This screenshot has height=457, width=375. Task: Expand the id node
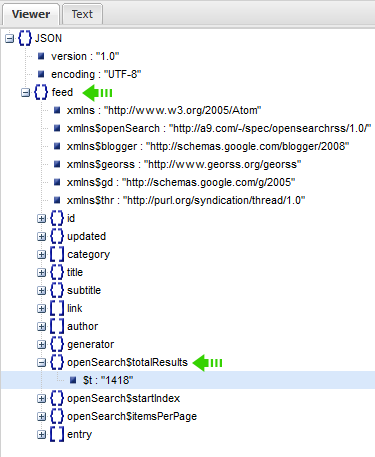pos(41,219)
